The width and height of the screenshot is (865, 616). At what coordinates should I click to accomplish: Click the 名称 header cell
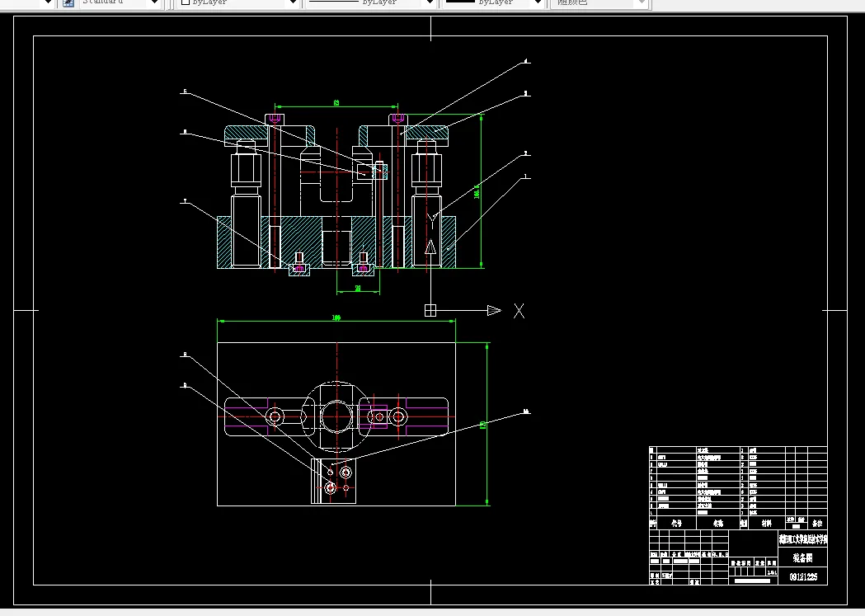(x=717, y=524)
